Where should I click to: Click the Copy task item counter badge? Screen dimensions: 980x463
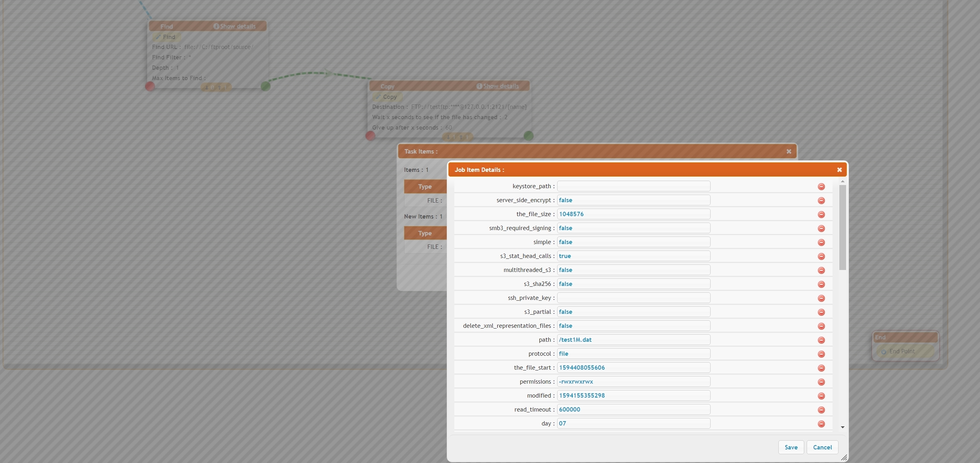coord(458,137)
